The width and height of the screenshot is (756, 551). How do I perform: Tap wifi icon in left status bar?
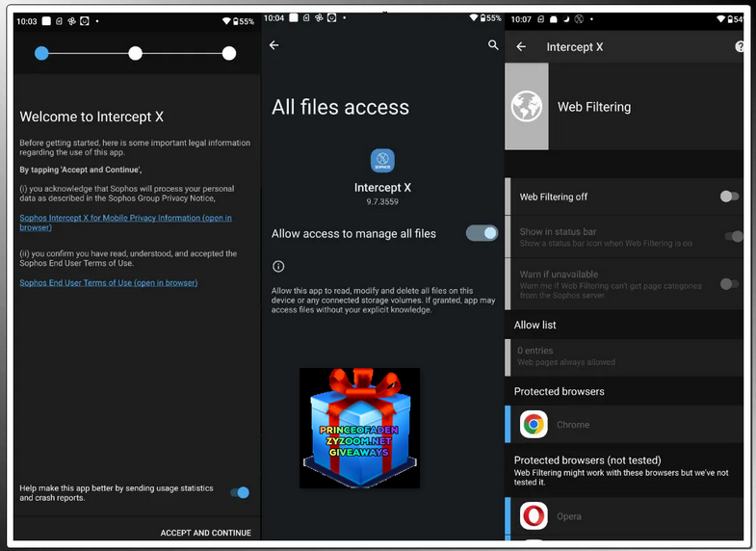tap(226, 21)
